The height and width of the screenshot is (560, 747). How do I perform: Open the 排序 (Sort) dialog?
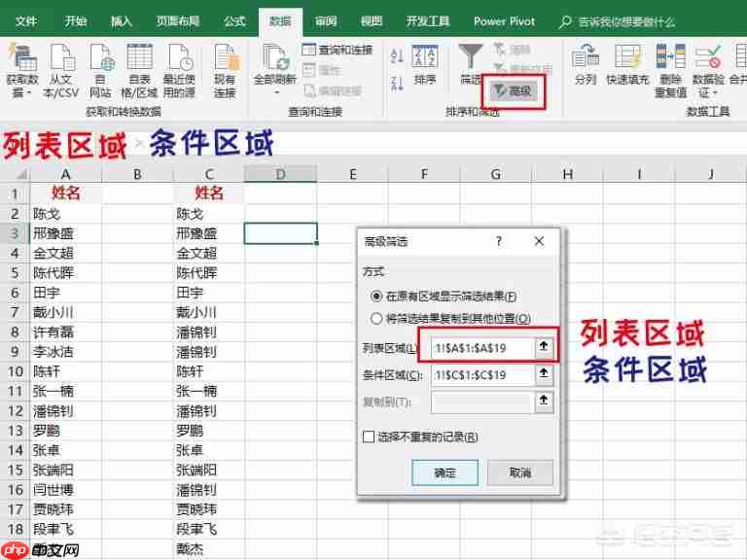pyautogui.click(x=424, y=64)
